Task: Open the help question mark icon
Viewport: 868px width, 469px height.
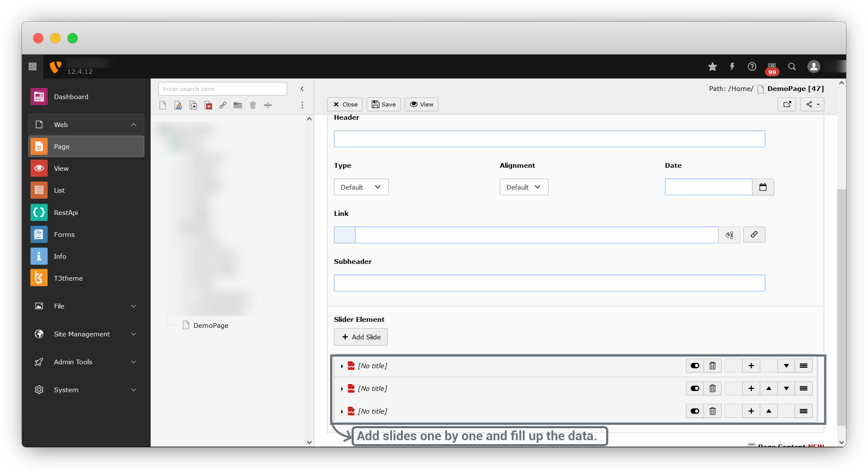Action: (752, 67)
